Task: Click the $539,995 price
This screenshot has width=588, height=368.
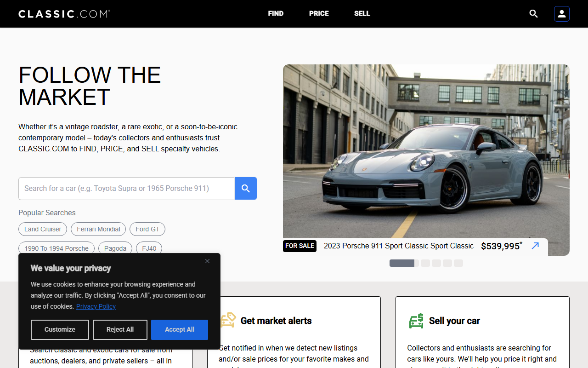Action: 502,246
